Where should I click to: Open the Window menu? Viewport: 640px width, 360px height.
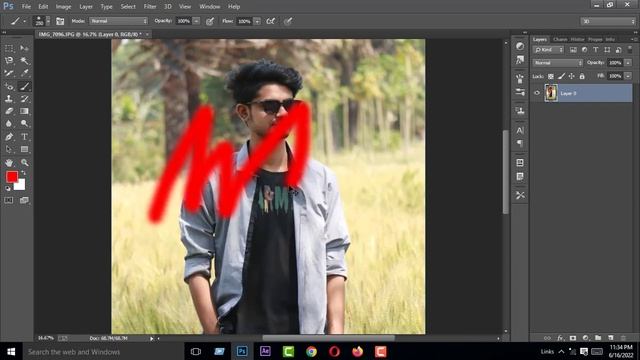coord(210,7)
